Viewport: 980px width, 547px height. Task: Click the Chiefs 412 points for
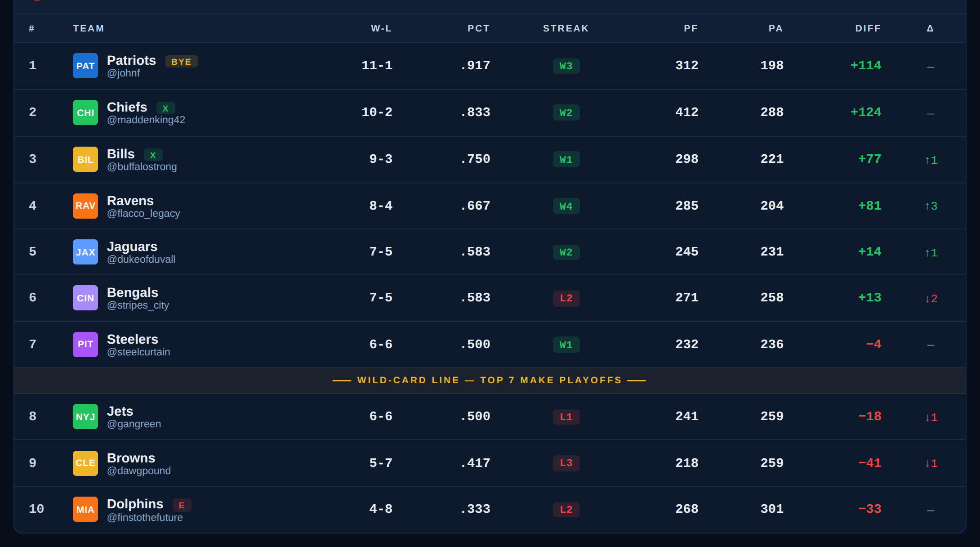click(x=687, y=112)
